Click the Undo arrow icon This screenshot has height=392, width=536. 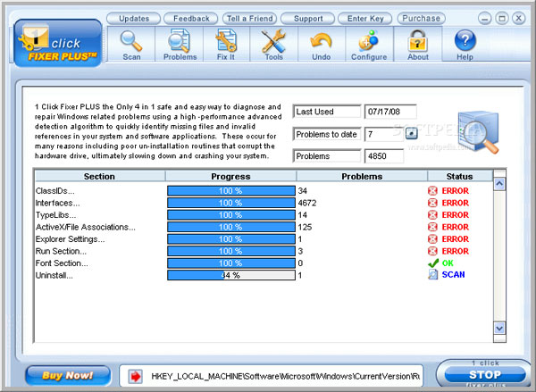click(x=321, y=42)
